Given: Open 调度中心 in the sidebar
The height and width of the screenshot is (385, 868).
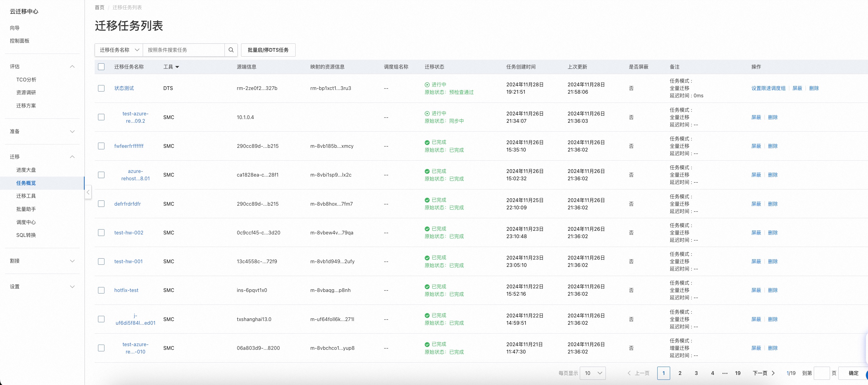Looking at the screenshot, I should pyautogui.click(x=26, y=222).
